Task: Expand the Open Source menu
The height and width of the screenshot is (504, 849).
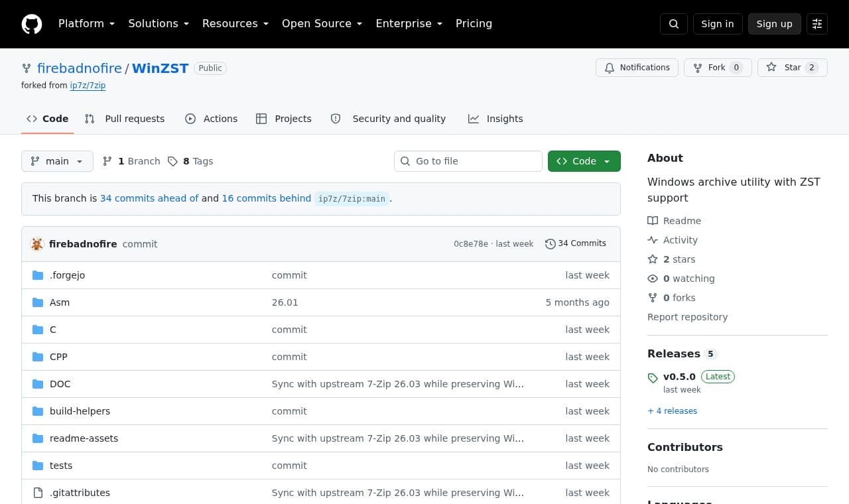Action: [322, 24]
